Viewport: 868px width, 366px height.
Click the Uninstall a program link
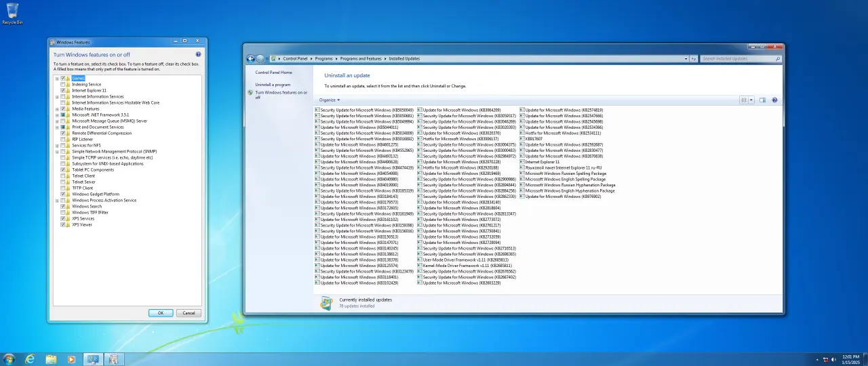point(273,85)
